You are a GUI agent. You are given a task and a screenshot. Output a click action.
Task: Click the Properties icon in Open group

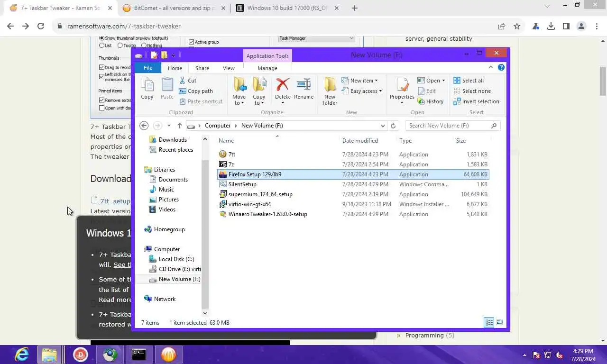(402, 84)
